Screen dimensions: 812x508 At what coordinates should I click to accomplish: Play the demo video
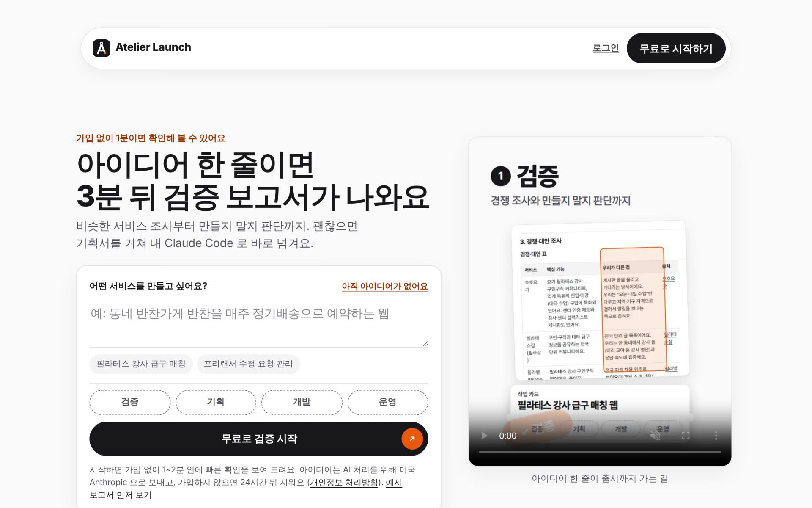(x=484, y=436)
